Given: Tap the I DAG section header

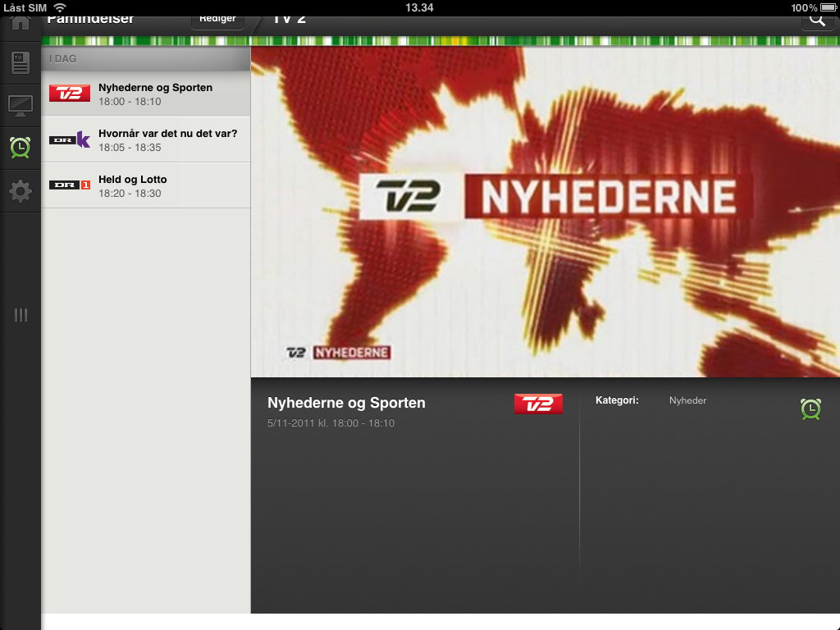Looking at the screenshot, I should pyautogui.click(x=146, y=59).
